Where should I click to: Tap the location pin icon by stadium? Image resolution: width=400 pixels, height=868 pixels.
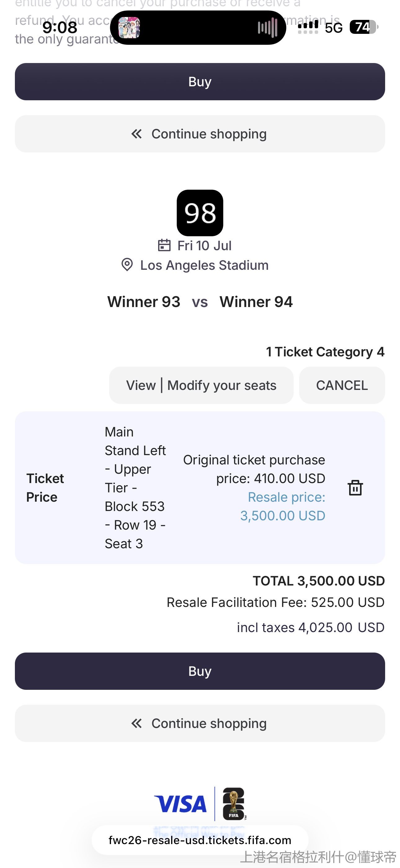pyautogui.click(x=127, y=265)
